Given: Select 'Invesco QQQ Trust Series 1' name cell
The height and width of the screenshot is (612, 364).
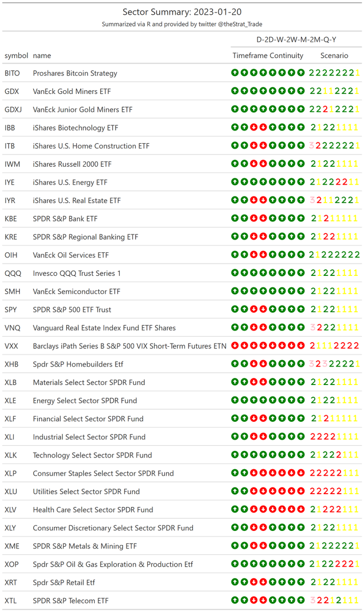Looking at the screenshot, I should (x=77, y=273).
